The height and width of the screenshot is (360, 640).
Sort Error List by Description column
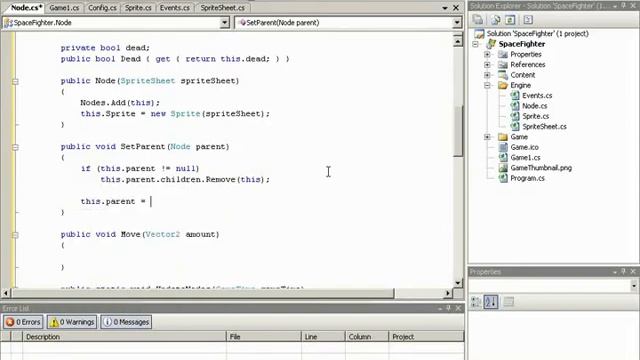point(124,337)
